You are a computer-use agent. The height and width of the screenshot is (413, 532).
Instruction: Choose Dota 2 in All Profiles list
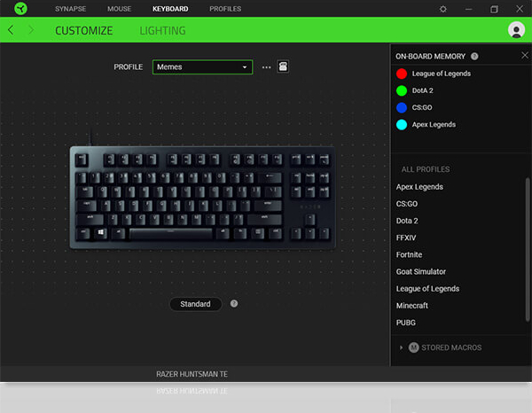coord(407,221)
